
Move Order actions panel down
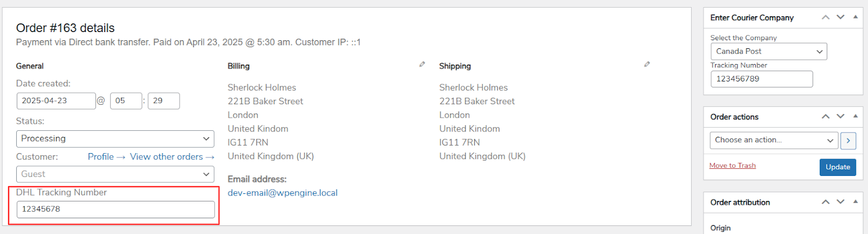pos(840,116)
